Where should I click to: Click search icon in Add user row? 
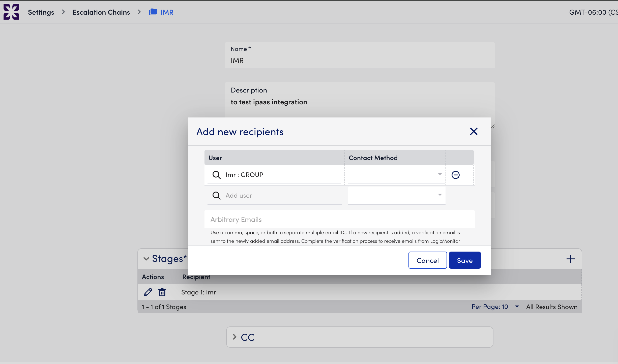click(x=216, y=195)
